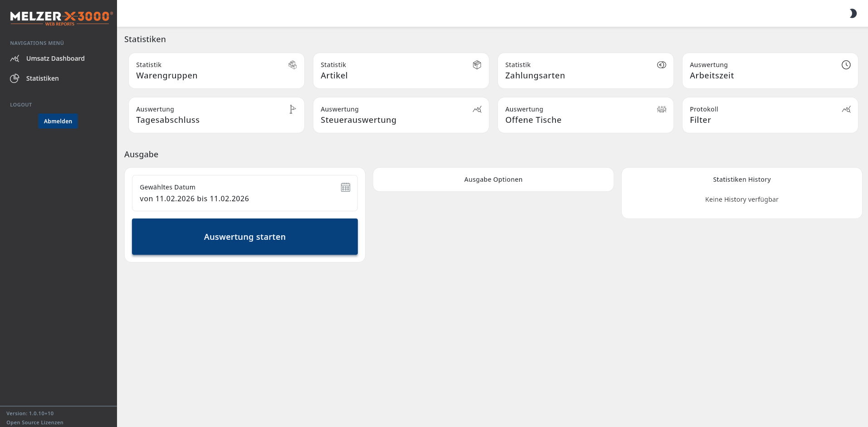Screen dimensions: 868x427
Task: Click the Ausgabe section heading
Action: [141, 155]
